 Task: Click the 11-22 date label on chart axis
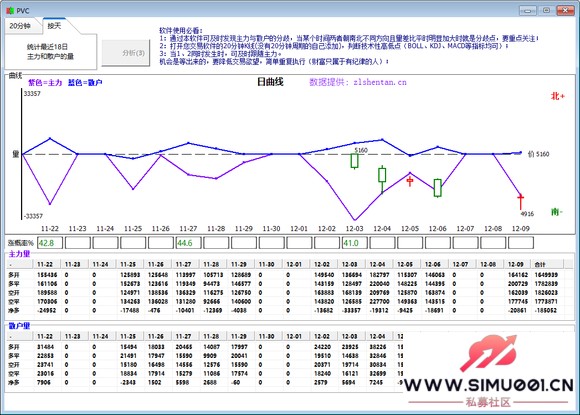click(50, 229)
